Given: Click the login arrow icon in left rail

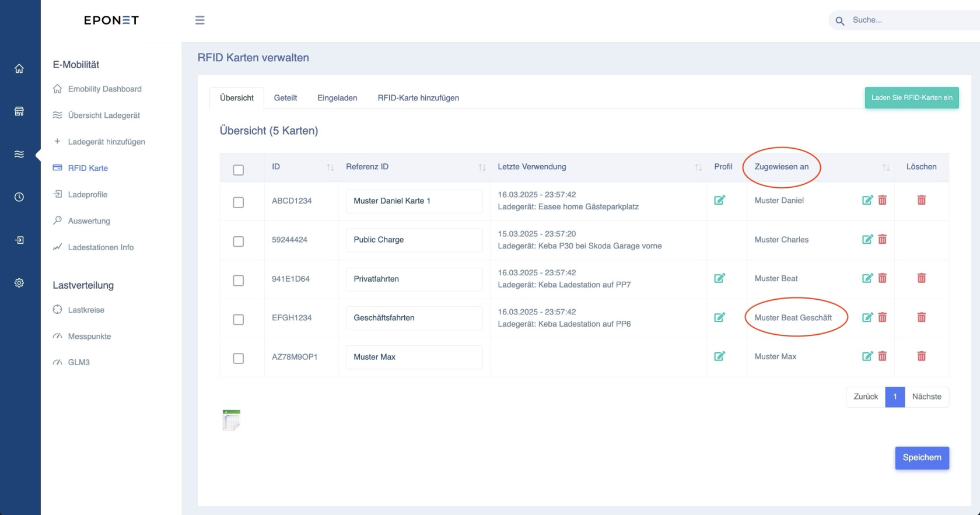Looking at the screenshot, I should [x=19, y=240].
